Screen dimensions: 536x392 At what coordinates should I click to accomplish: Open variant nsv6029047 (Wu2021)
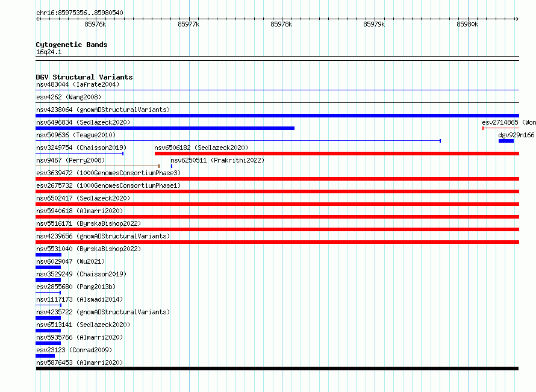(70, 261)
